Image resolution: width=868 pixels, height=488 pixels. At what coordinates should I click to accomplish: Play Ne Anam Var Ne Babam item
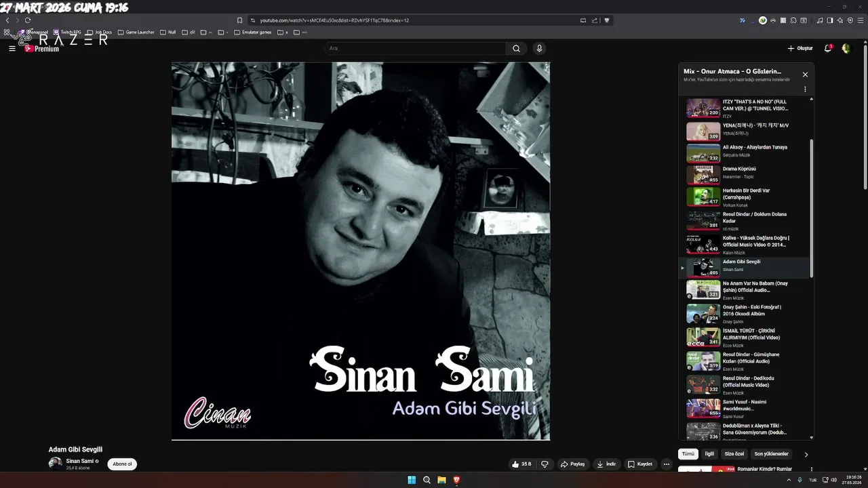point(744,289)
